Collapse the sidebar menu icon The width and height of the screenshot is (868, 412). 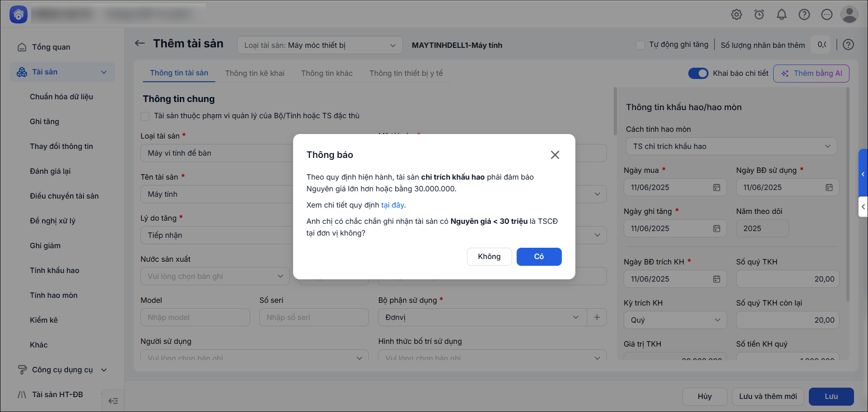(x=113, y=401)
